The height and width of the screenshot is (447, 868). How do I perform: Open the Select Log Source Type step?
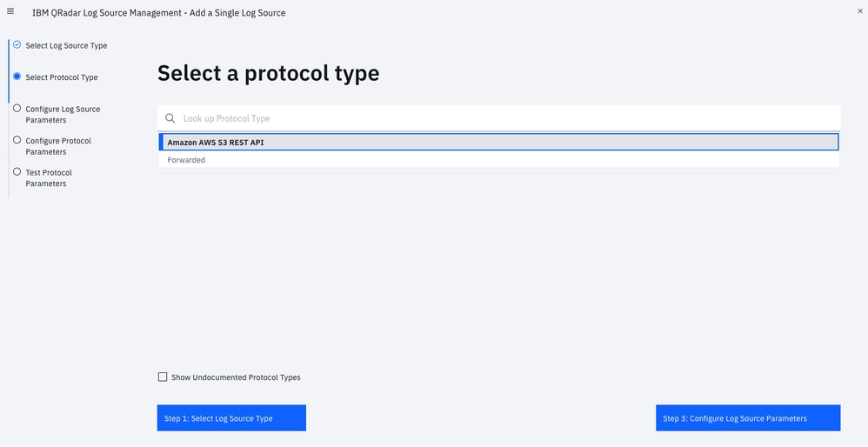tap(66, 45)
